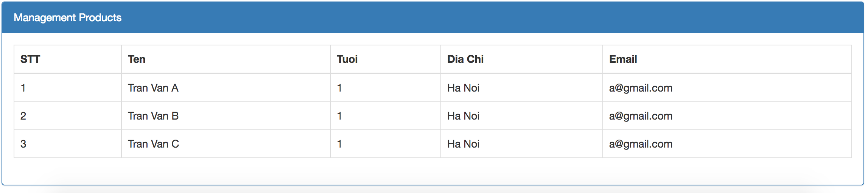The width and height of the screenshot is (868, 193).
Task: Click the email address in Tran Van C's row
Action: (x=640, y=144)
